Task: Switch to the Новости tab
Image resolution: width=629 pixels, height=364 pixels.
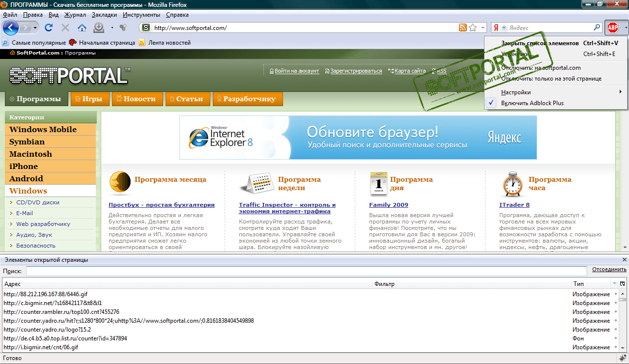Action: tap(137, 99)
